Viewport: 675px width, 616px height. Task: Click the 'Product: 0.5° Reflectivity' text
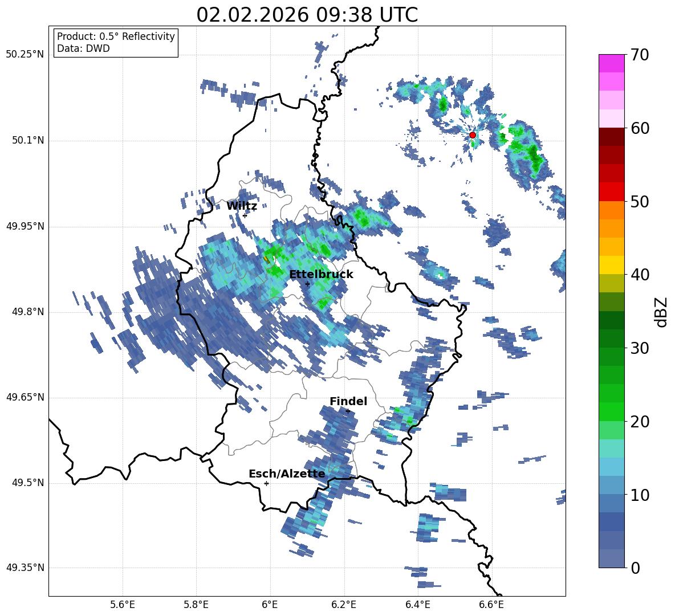[x=116, y=36]
